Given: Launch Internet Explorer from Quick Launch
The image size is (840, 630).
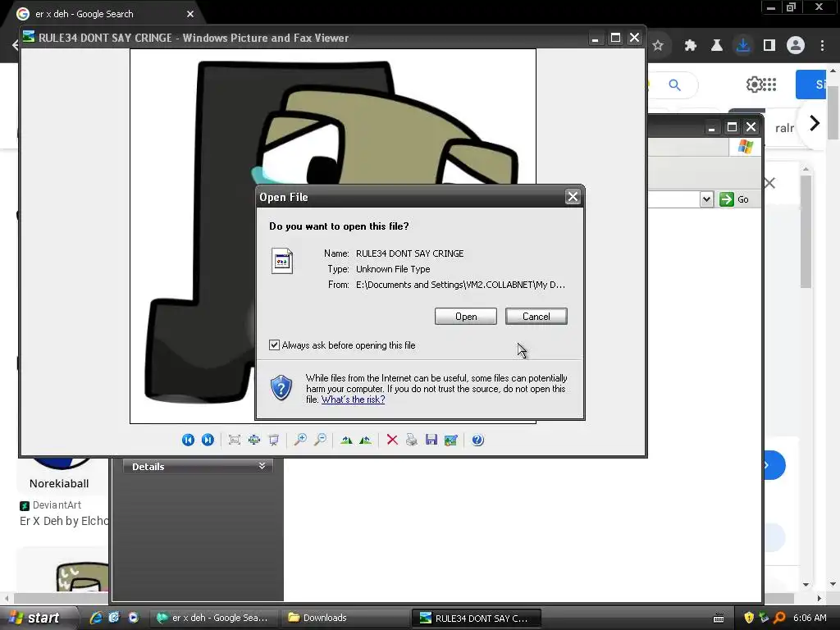Looking at the screenshot, I should [x=96, y=618].
